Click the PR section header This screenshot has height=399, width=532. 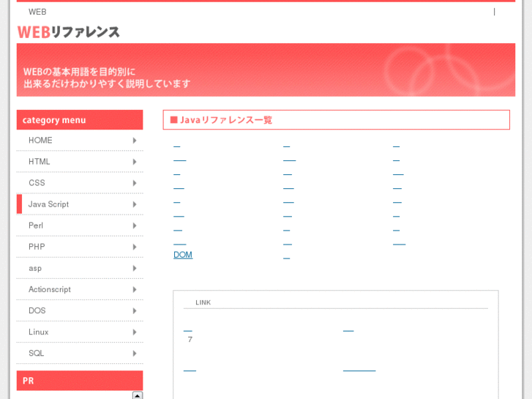coord(80,381)
